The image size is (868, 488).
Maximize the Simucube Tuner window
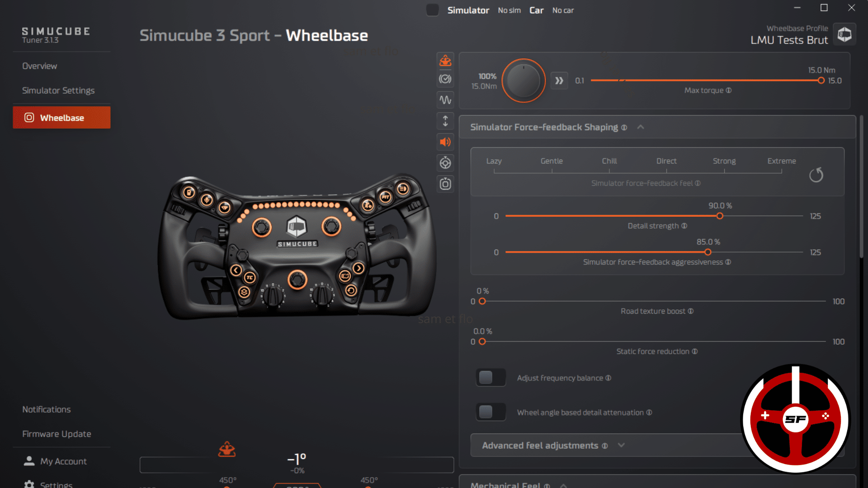[x=824, y=8]
